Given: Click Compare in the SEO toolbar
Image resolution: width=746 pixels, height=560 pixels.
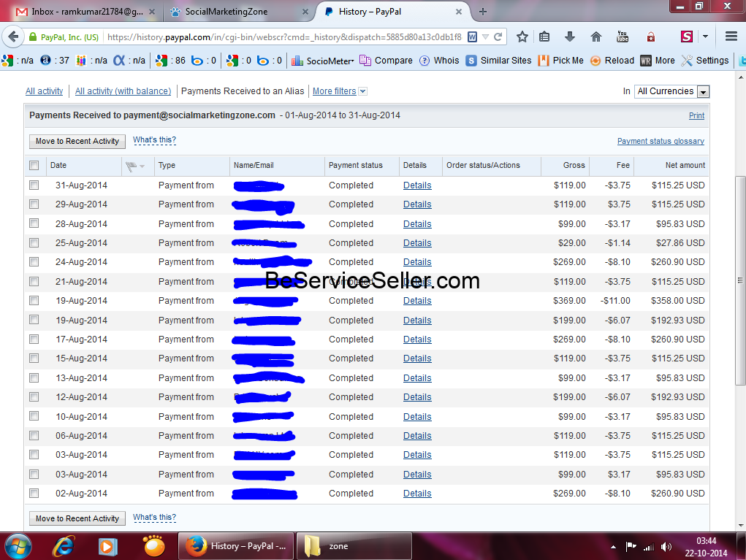Looking at the screenshot, I should pos(387,61).
